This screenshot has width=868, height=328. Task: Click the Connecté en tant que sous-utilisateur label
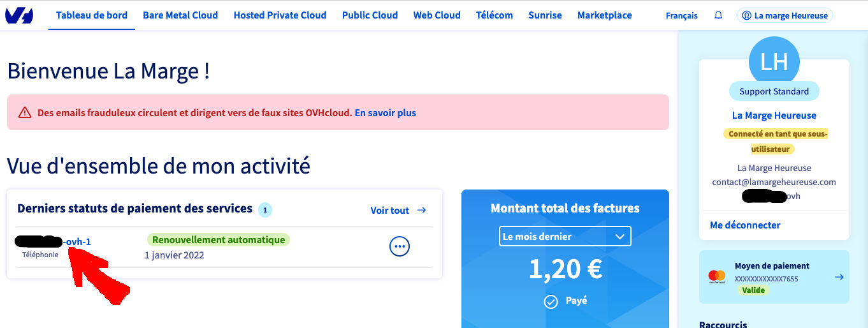pos(775,141)
